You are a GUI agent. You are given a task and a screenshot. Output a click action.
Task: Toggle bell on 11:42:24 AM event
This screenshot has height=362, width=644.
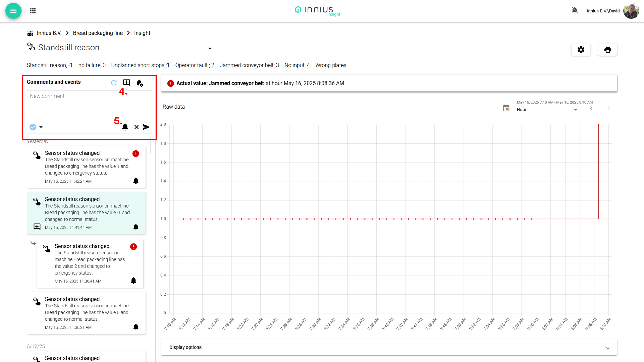[x=136, y=181]
